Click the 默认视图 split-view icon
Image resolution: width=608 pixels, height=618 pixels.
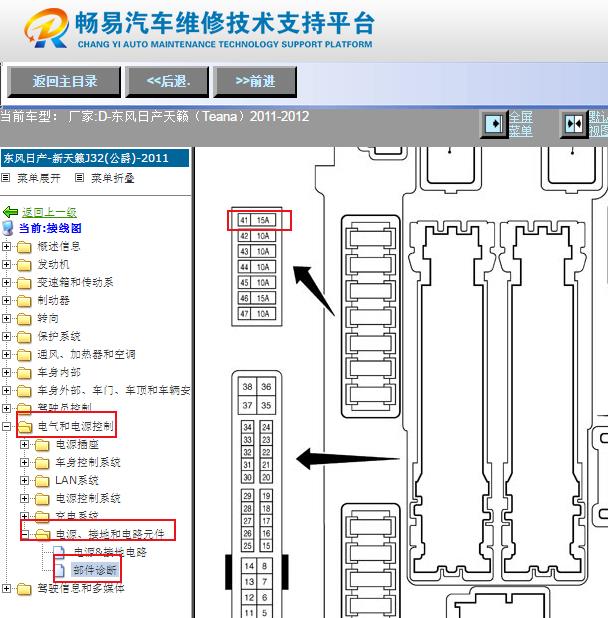[574, 124]
